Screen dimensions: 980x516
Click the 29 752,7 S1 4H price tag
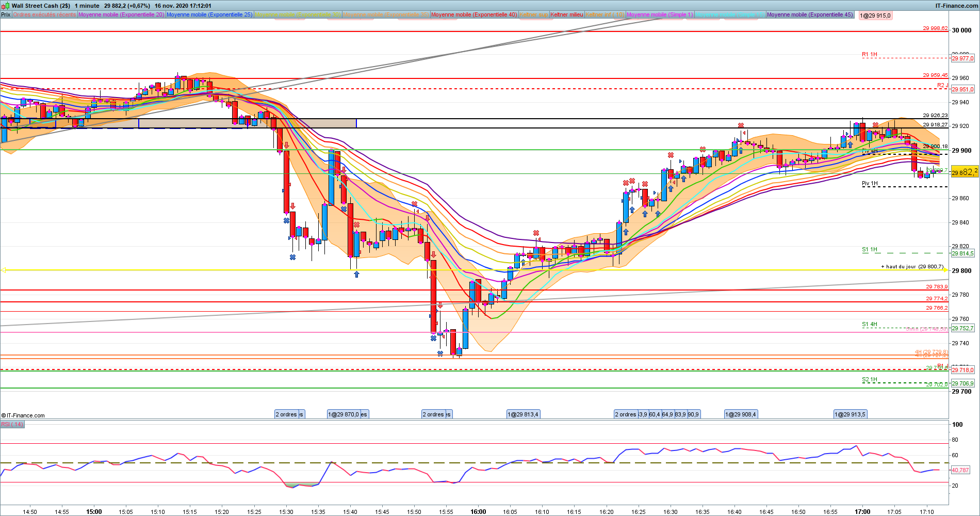pos(963,328)
